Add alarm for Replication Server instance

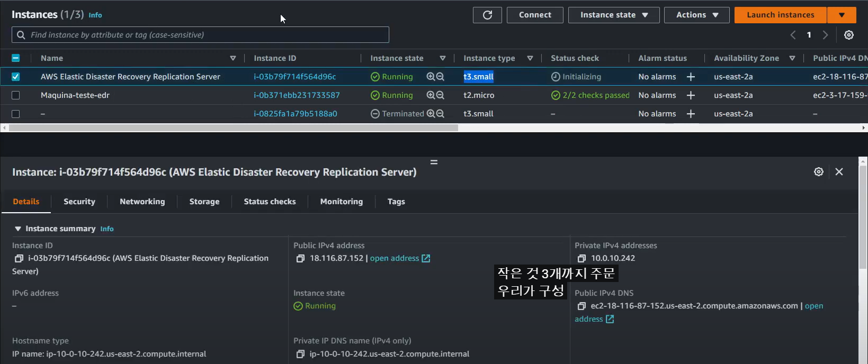click(691, 77)
